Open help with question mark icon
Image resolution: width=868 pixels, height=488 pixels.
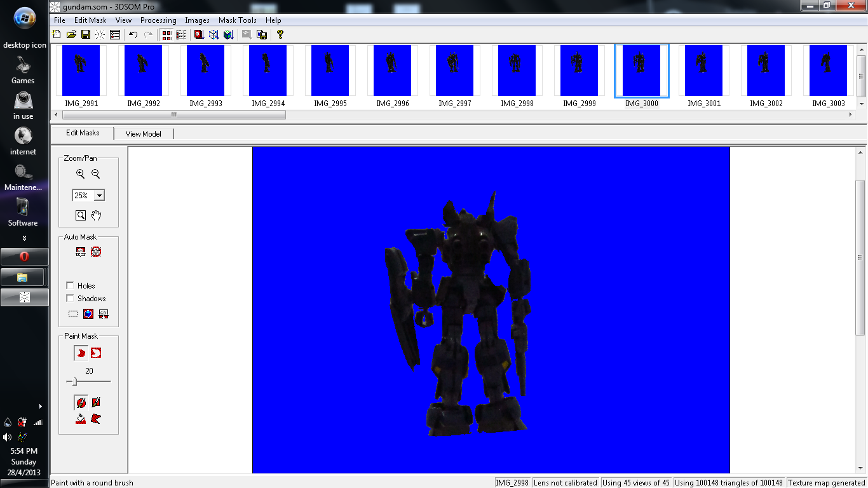tap(280, 34)
